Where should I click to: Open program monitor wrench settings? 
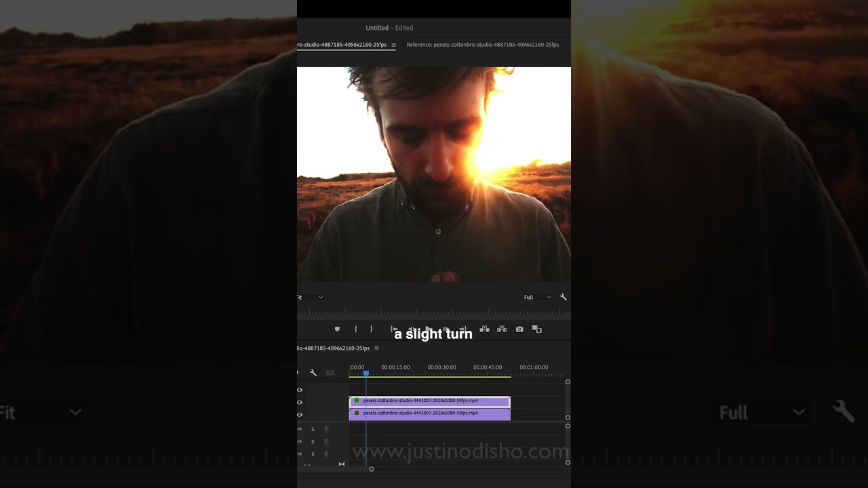coord(563,297)
